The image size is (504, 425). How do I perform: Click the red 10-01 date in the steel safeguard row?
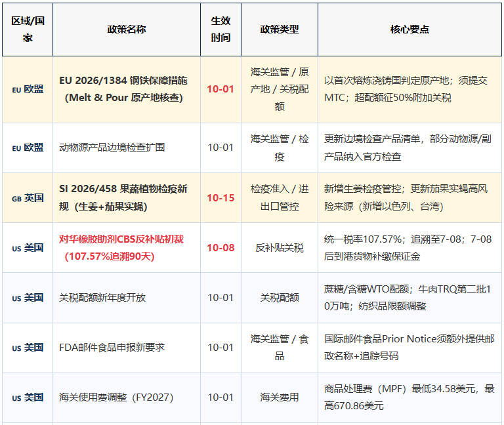pos(220,89)
